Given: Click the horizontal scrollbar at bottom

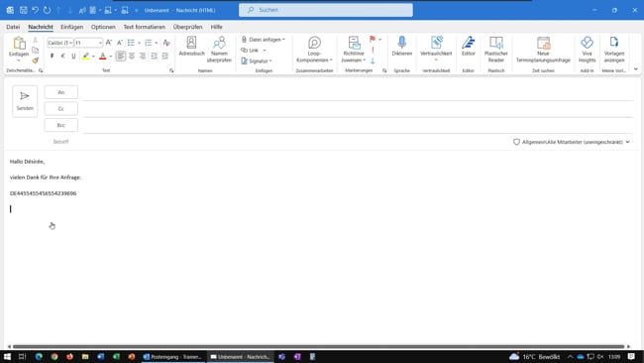Looking at the screenshot, I should coord(318,346).
